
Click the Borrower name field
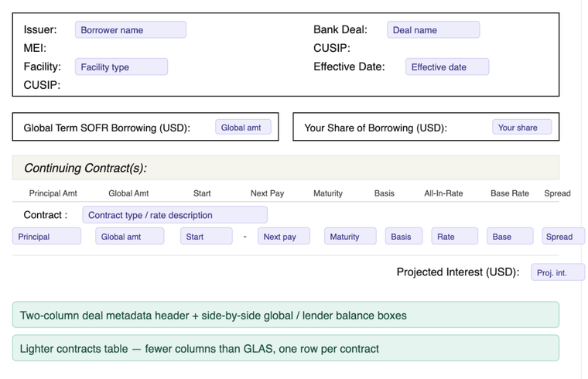coord(130,30)
